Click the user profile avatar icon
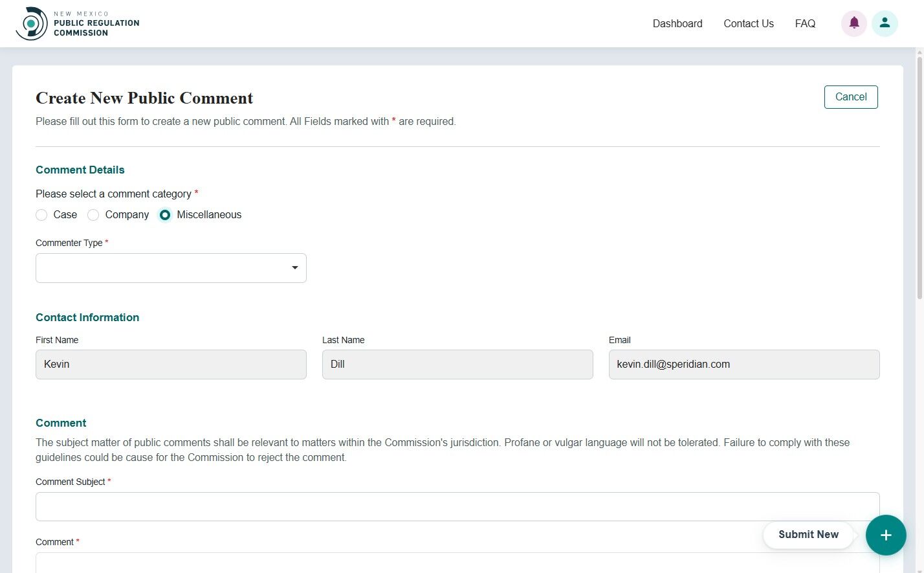The image size is (924, 573). pyautogui.click(x=885, y=23)
